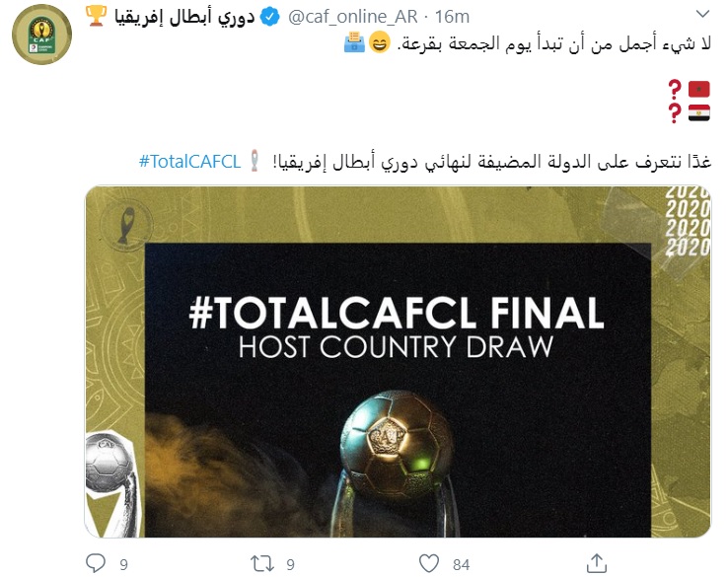Click the share upload icon

pyautogui.click(x=597, y=563)
